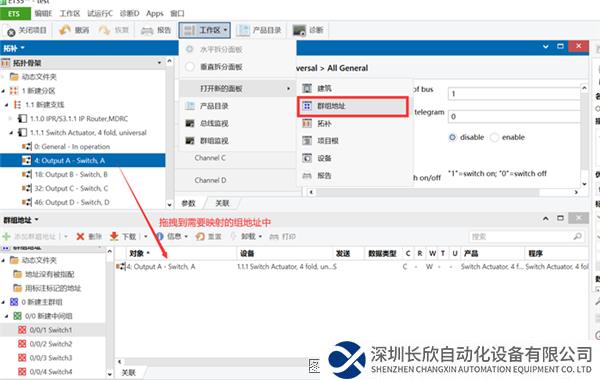This screenshot has height=380, width=600.
Task: Click the 恢复 redo arrow icon
Action: coord(104,30)
